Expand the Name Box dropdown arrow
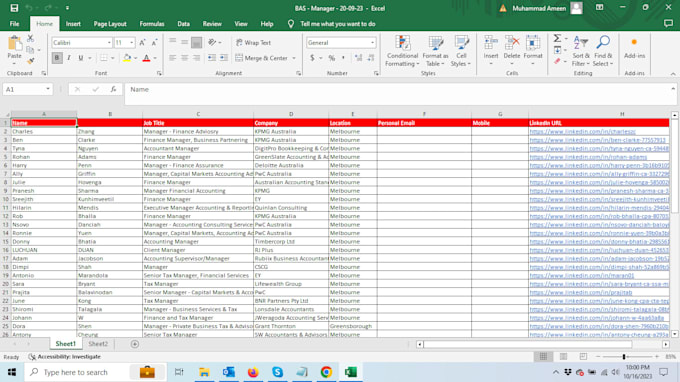 48,89
